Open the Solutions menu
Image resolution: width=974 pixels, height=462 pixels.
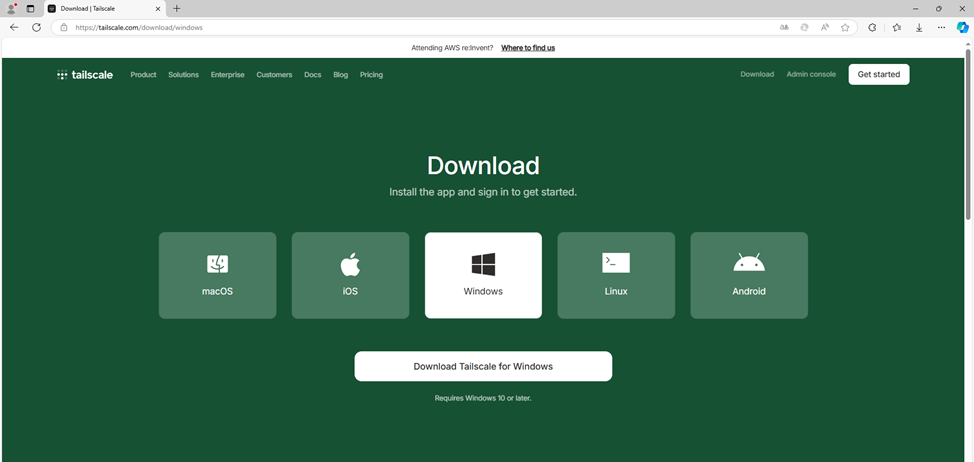tap(183, 75)
